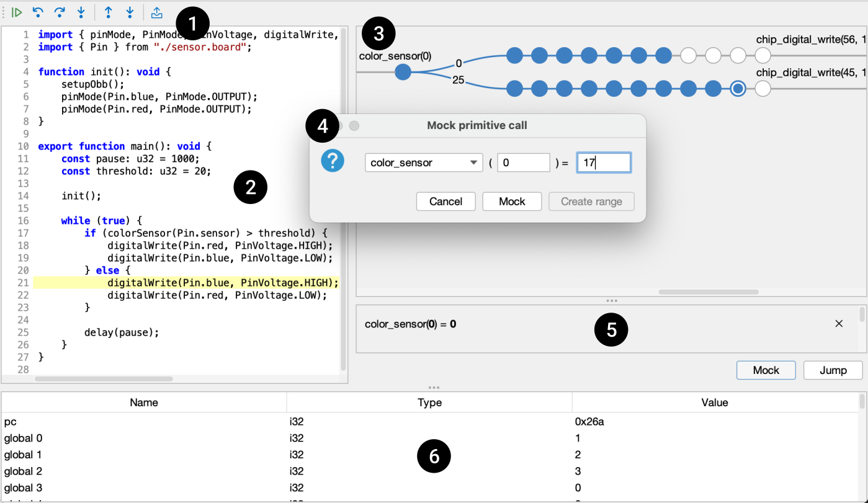Select the global 3 row
The image size is (868, 503).
430,487
